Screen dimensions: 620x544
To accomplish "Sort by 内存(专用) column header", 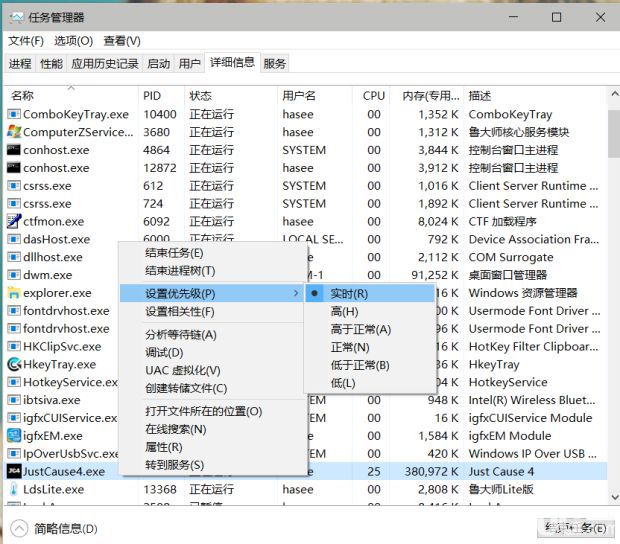I will [427, 95].
